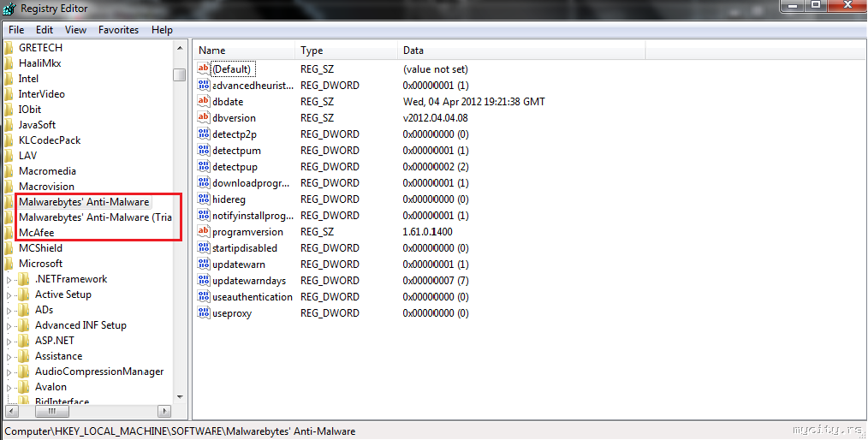Click the startipdisabled DWORD icon

pos(203,248)
